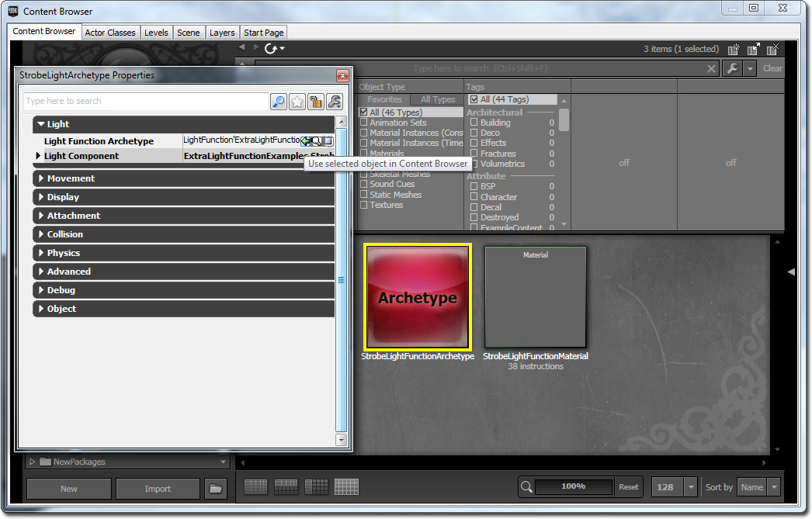Open the property options wrench in the properties dialog

333,102
